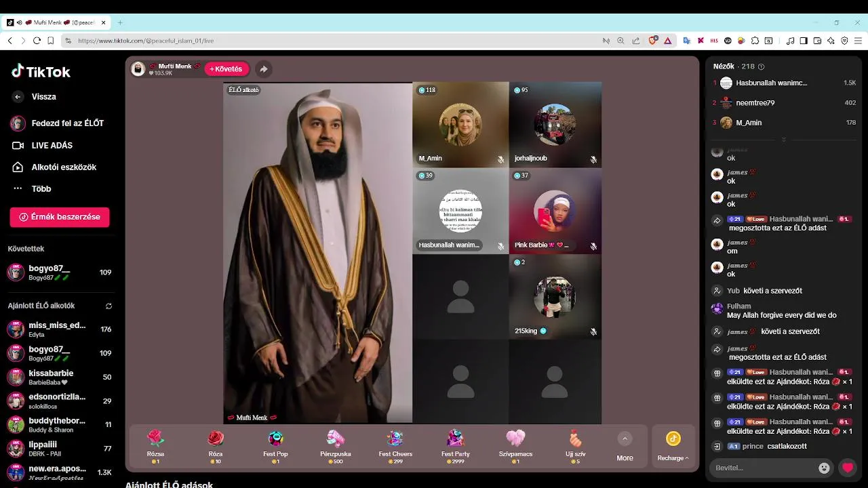Screen dimensions: 868x488
Task: Click the TikTok logo
Action: click(40, 72)
